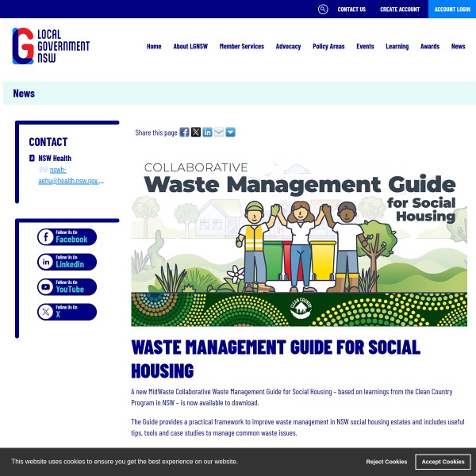Image resolution: width=476 pixels, height=476 pixels.
Task: Share this page on LinkedIn
Action: 207,132
